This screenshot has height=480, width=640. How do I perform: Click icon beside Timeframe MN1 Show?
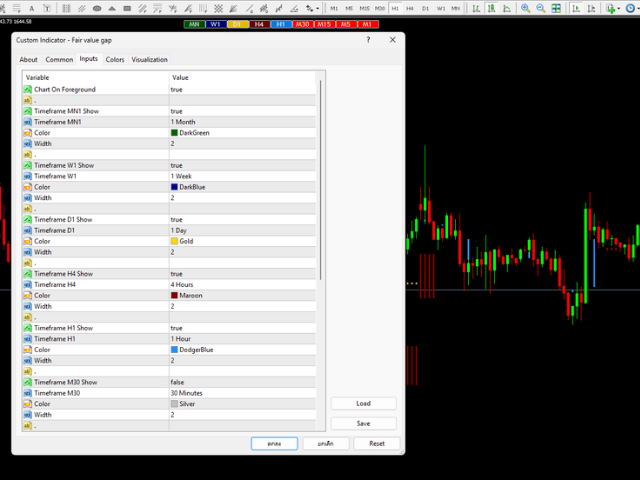[x=27, y=111]
